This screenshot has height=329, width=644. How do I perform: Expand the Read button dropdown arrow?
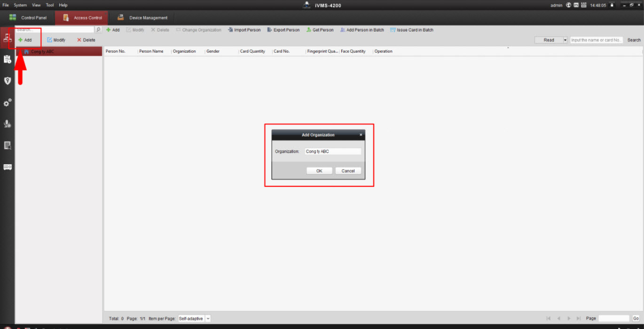tap(565, 40)
